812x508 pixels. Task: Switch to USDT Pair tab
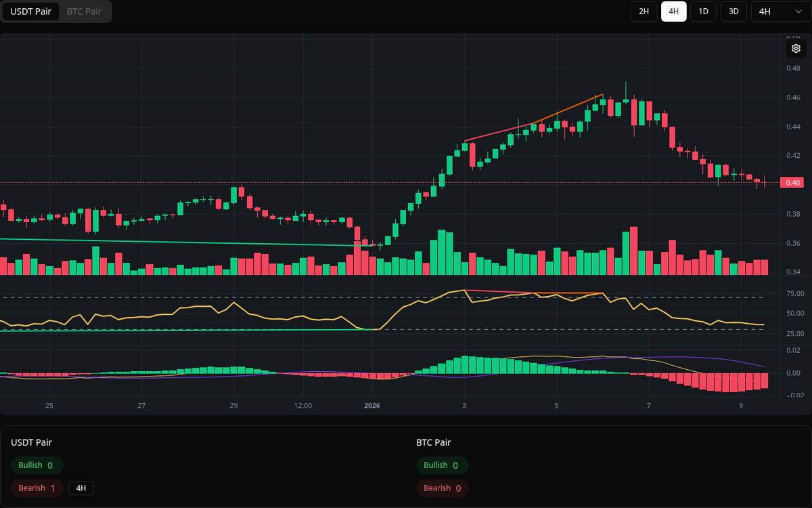30,12
